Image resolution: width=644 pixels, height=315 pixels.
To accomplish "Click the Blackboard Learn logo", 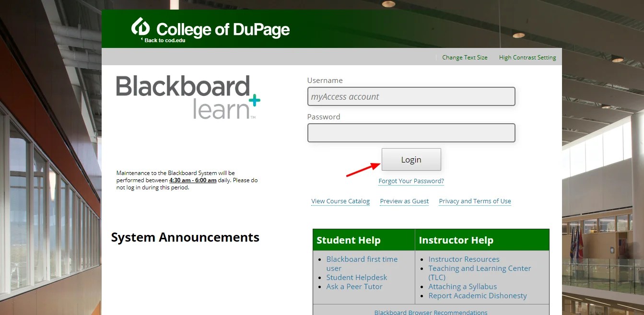I will (x=188, y=97).
